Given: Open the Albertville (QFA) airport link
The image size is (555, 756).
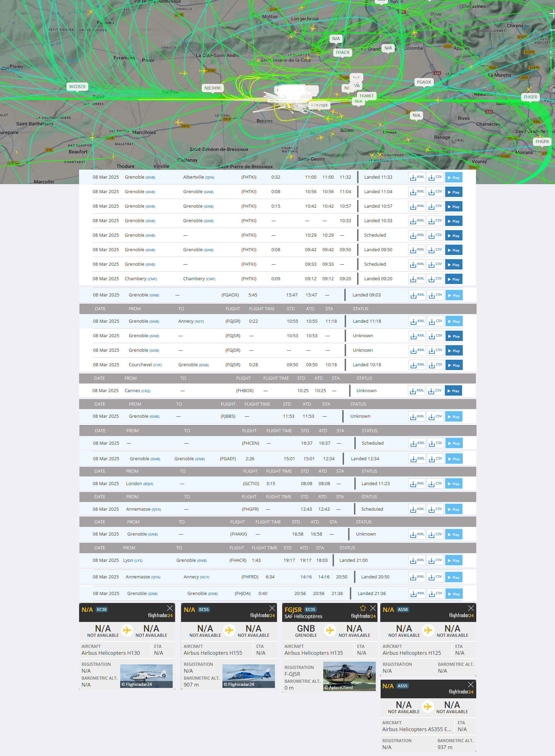Looking at the screenshot, I should coord(199,177).
